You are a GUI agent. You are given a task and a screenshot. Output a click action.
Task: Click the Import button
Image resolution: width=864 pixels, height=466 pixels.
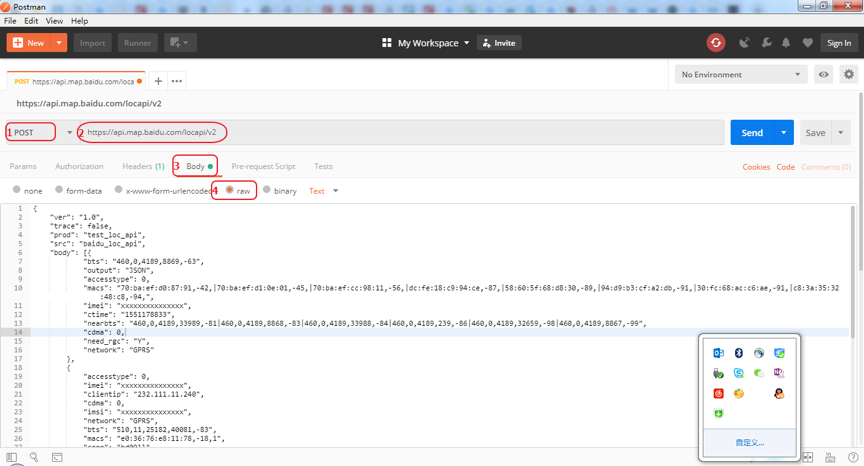92,43
